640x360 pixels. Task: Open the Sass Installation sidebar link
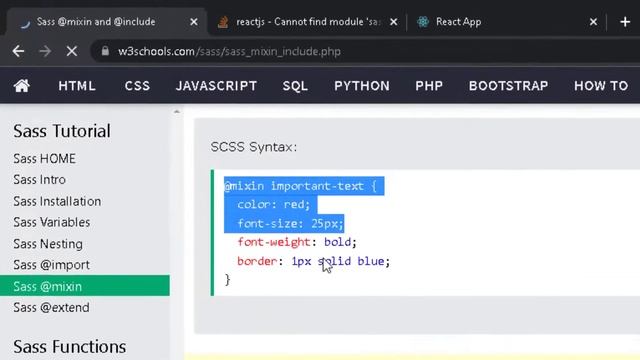pyautogui.click(x=57, y=201)
